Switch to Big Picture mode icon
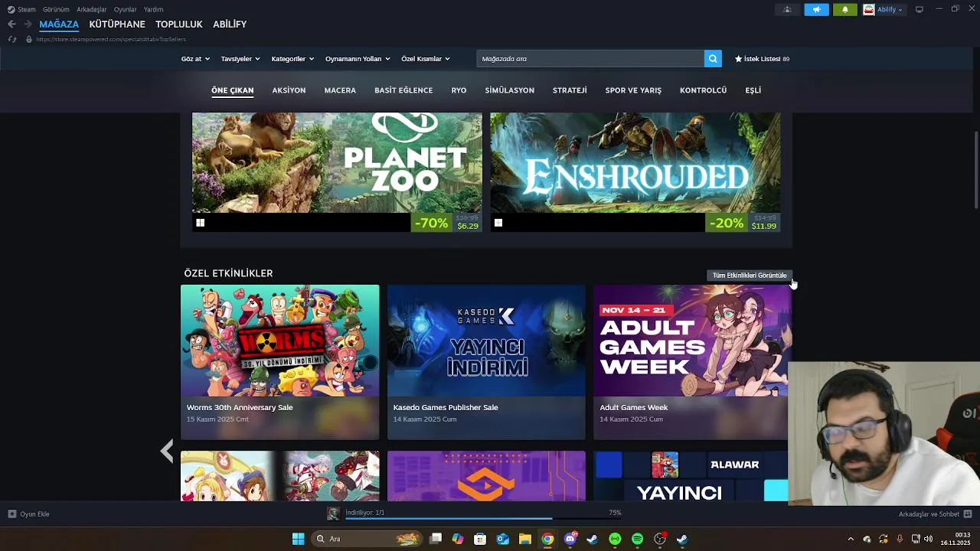980x551 pixels. tap(920, 9)
